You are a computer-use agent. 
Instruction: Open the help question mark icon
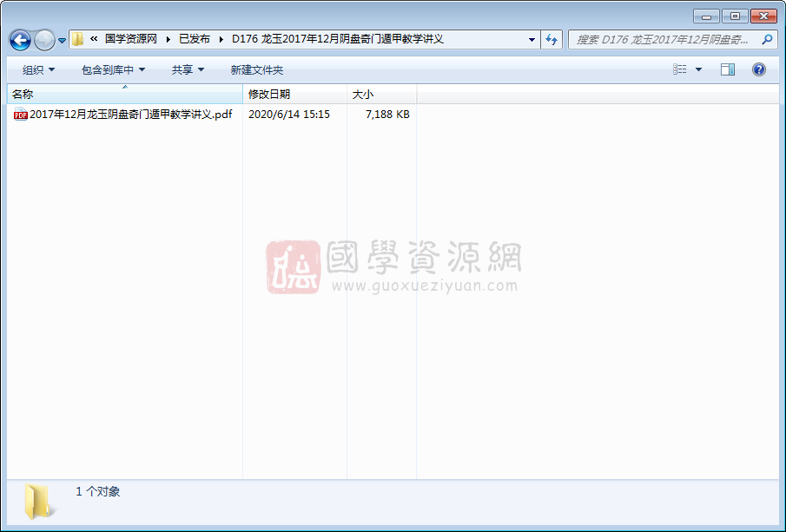pos(758,69)
